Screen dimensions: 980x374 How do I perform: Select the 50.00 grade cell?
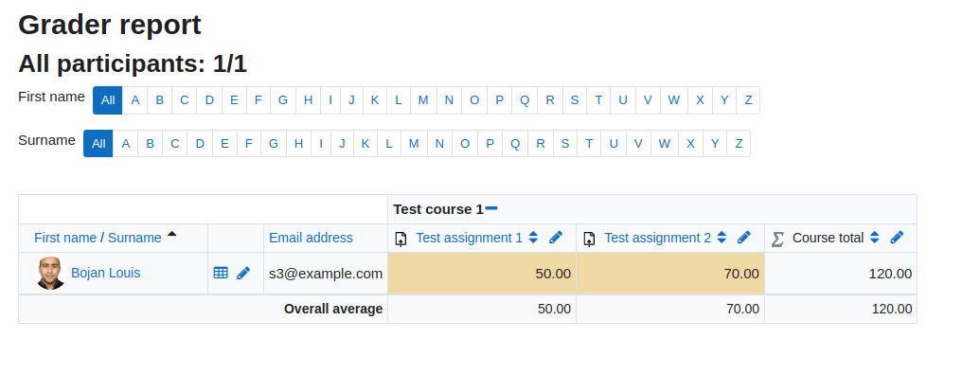pos(482,274)
